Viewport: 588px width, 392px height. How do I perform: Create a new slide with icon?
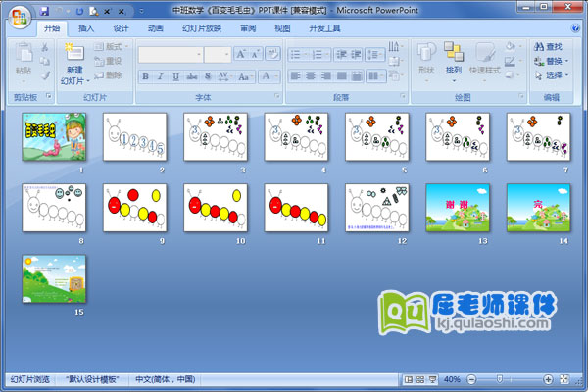coord(74,52)
